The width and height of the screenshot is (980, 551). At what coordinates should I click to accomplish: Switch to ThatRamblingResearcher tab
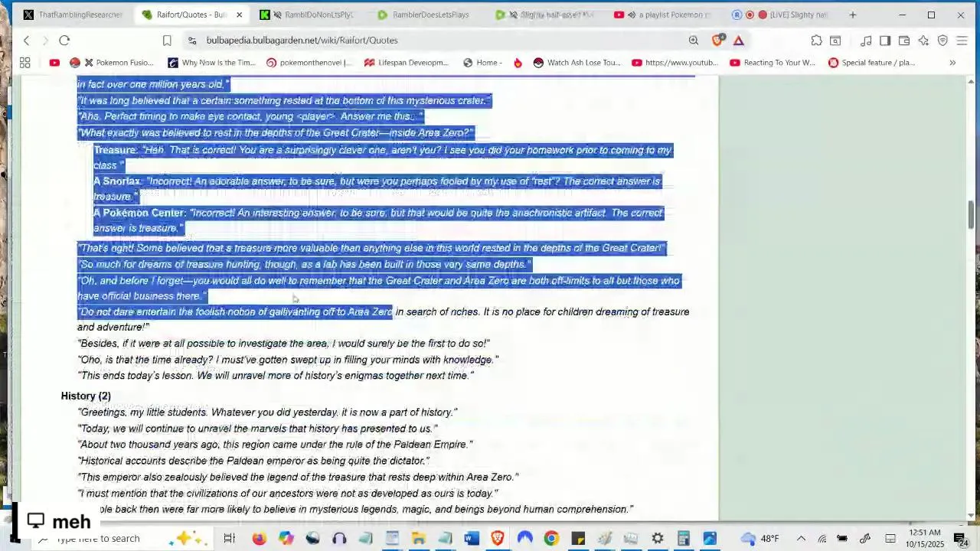(x=73, y=15)
